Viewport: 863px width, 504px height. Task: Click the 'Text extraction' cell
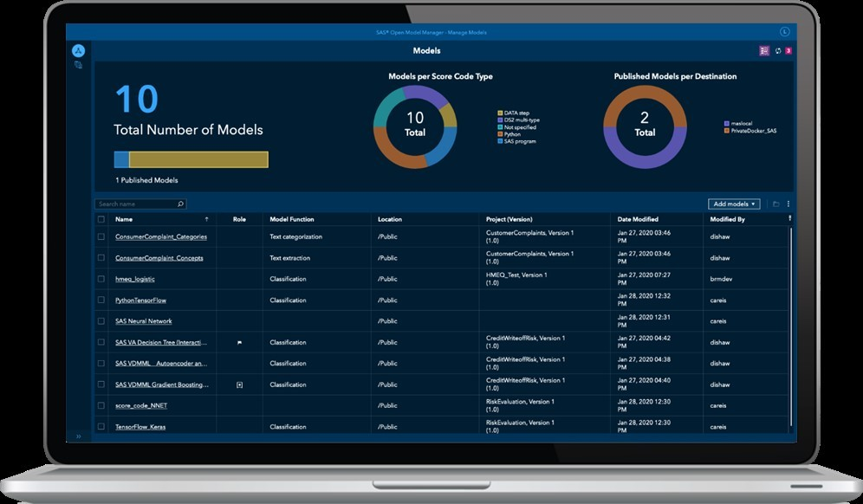290,258
